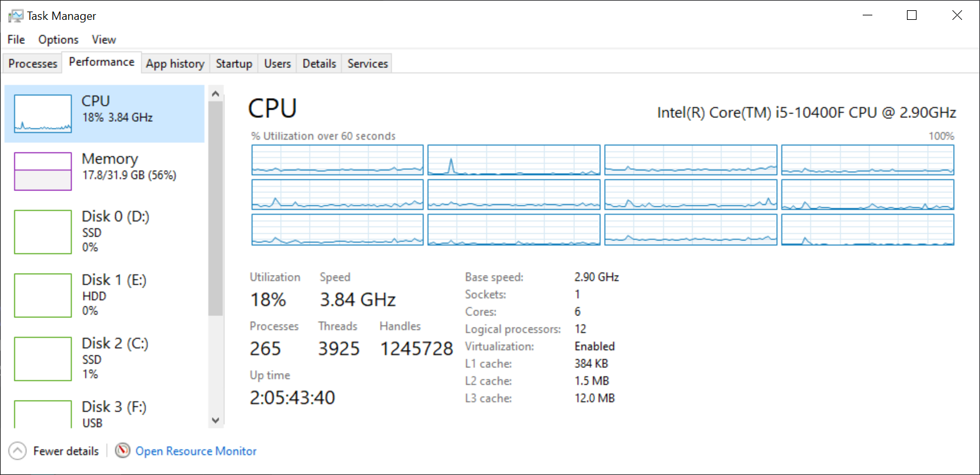Click the sidebar scroll up arrow
Viewport: 980px width, 475px height.
coord(215,94)
